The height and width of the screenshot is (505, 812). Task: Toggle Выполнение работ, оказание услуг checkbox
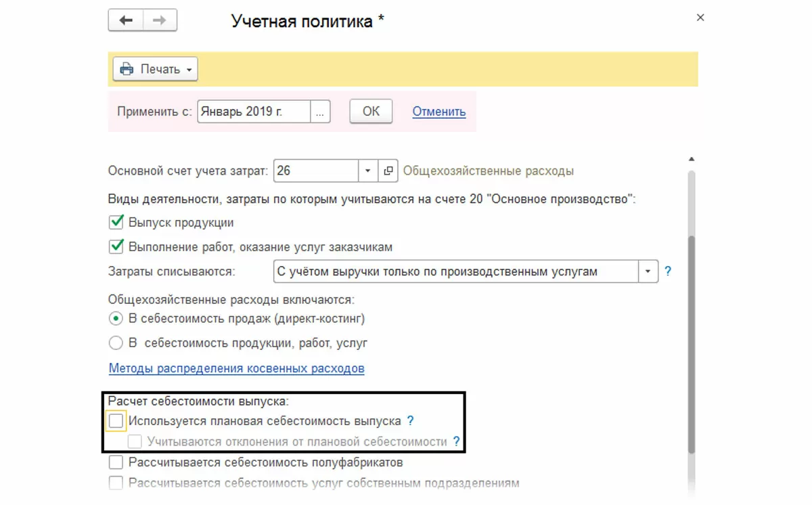click(116, 246)
